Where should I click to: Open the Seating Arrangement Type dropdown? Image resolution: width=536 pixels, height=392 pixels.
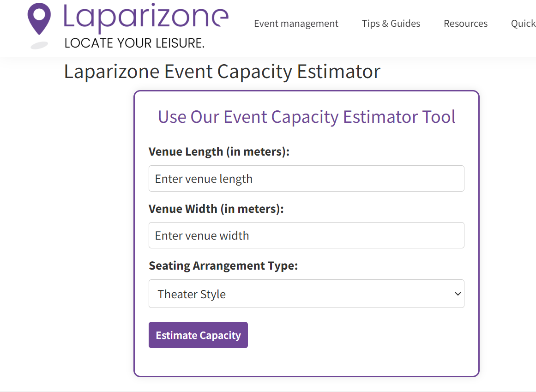pyautogui.click(x=306, y=294)
